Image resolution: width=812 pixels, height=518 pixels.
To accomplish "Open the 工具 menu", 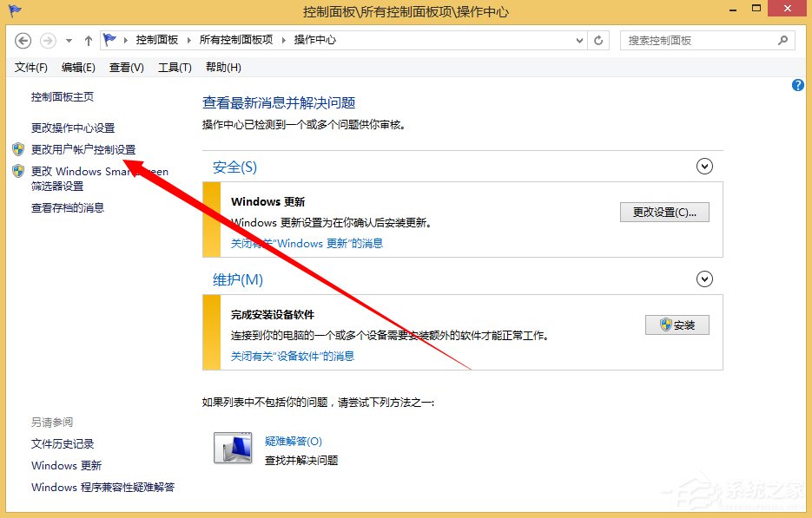I will pyautogui.click(x=174, y=67).
